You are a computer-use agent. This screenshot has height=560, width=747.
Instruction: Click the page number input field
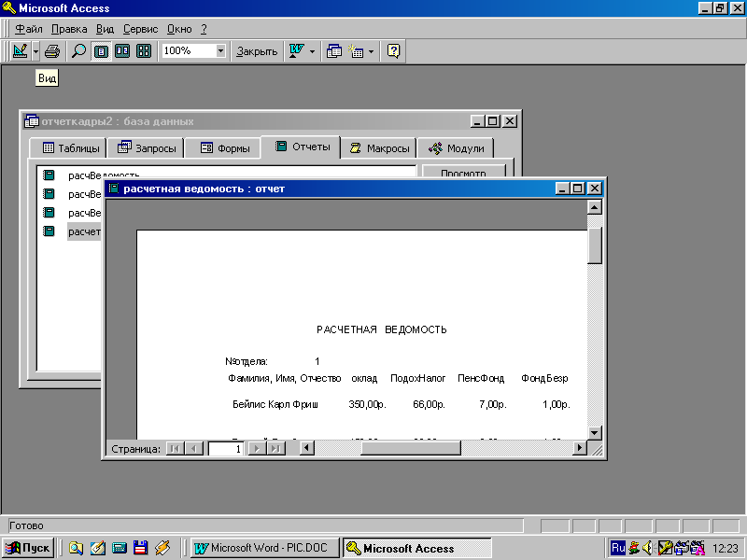click(226, 448)
